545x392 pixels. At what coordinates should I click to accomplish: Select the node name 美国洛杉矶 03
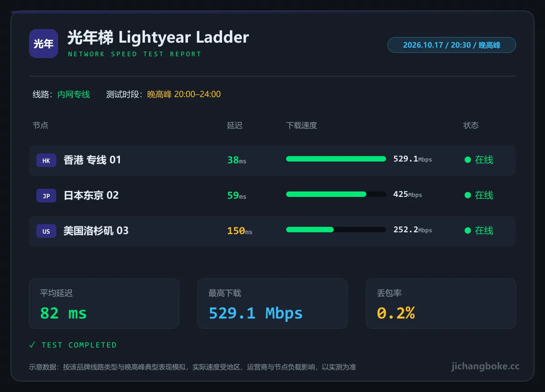tap(96, 230)
